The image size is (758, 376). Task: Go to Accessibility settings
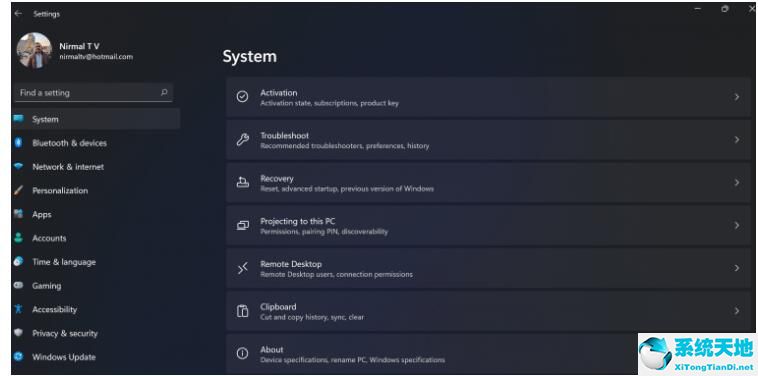point(54,309)
